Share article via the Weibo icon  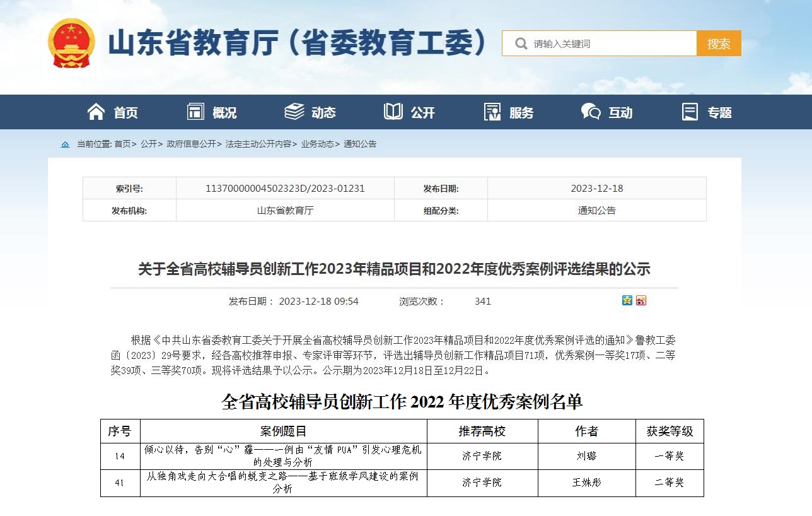(641, 300)
